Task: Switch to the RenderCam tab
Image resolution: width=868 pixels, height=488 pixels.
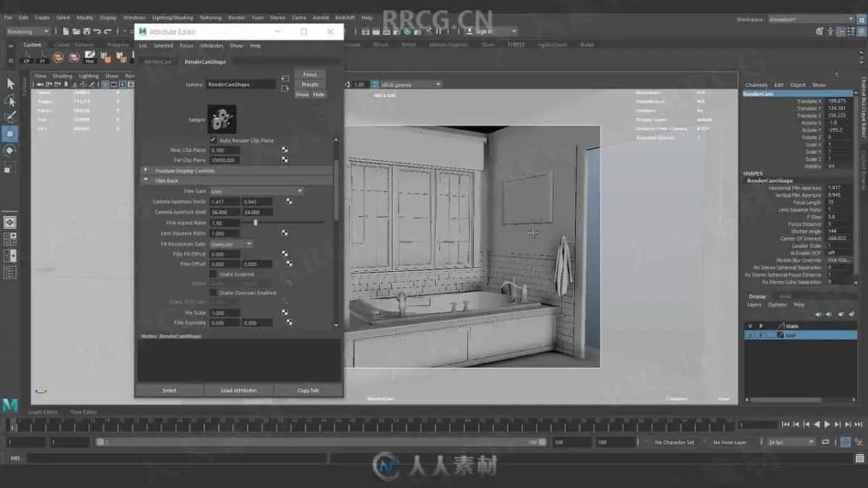Action: [x=158, y=62]
